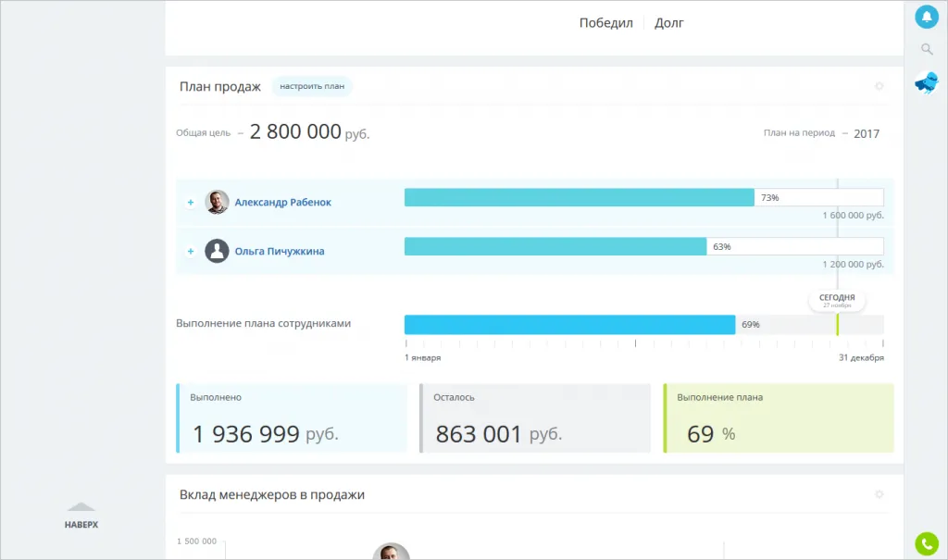Open the blue bird profile avatar
This screenshot has height=560, width=948.
point(926,83)
